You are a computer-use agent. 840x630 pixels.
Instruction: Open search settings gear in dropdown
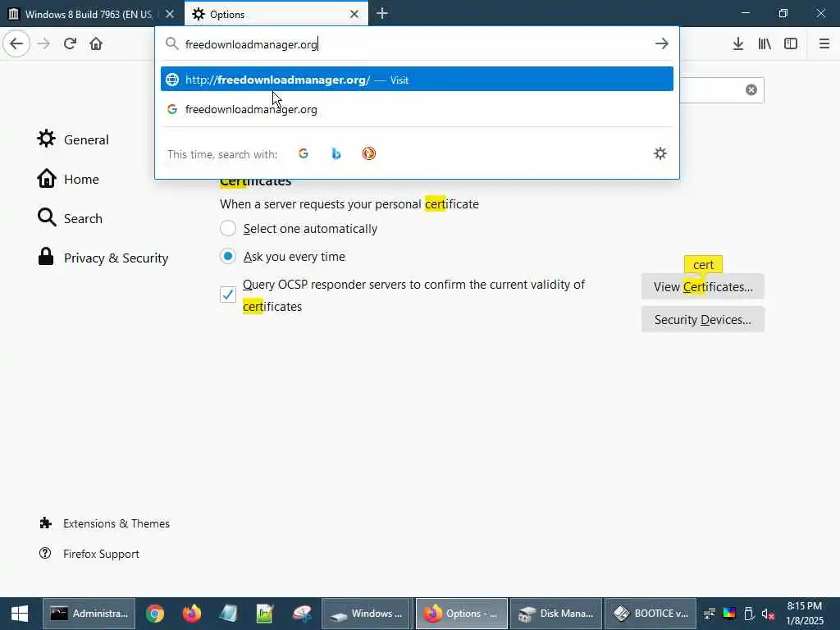click(x=660, y=153)
